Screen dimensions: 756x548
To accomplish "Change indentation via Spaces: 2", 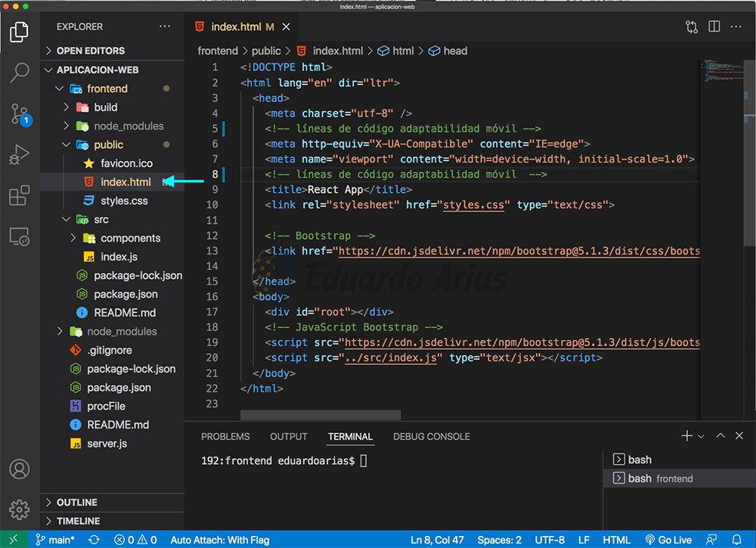I will (x=499, y=540).
